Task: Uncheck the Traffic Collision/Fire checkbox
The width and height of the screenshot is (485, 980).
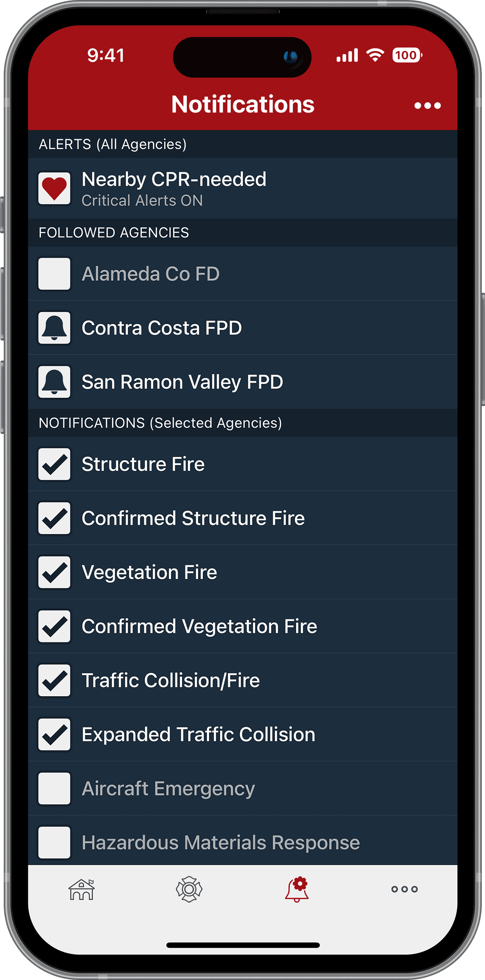Action: pos(54,680)
